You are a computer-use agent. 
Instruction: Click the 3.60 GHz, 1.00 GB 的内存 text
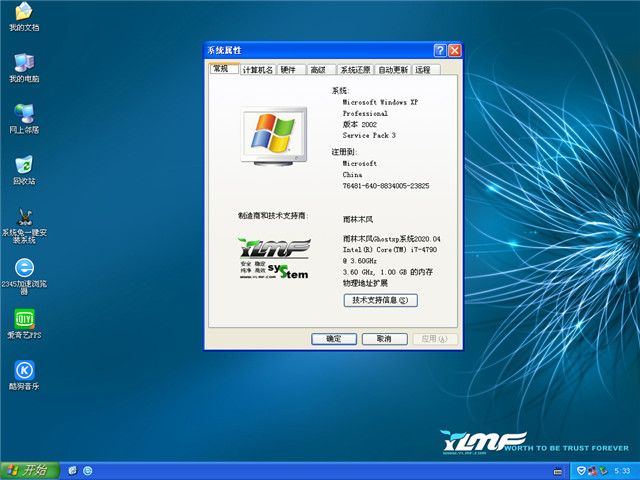(387, 272)
